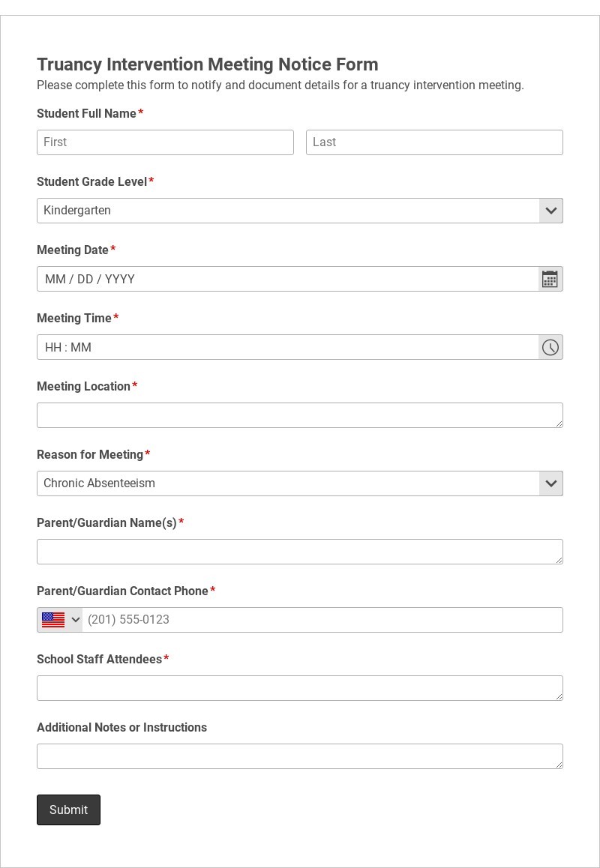The width and height of the screenshot is (600, 868).
Task: Click the Chronic Absenteeism selected value
Action: 99,483
